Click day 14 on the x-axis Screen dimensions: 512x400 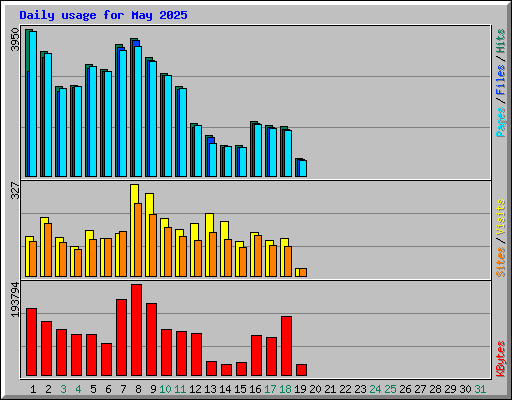click(x=225, y=389)
